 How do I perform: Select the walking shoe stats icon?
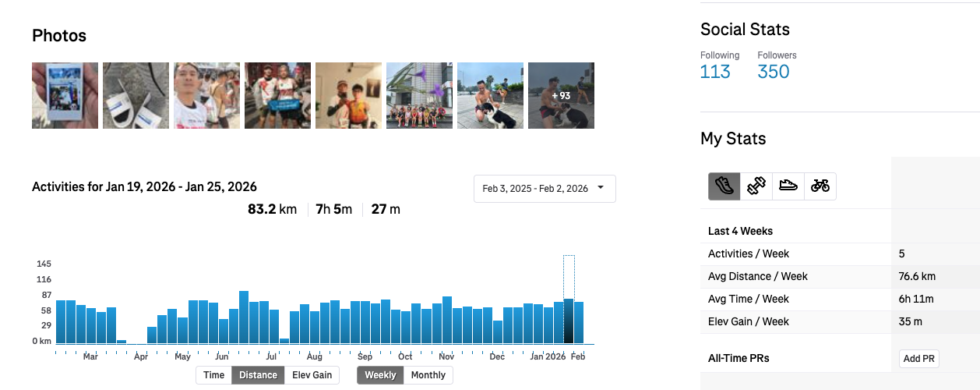(x=788, y=186)
